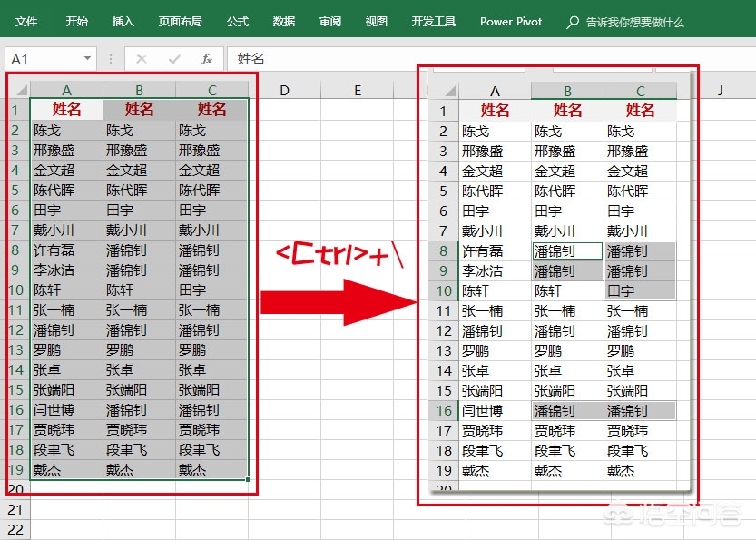Viewport: 756px width, 540px height.
Task: Select row 16 header in right sheet
Action: click(444, 411)
